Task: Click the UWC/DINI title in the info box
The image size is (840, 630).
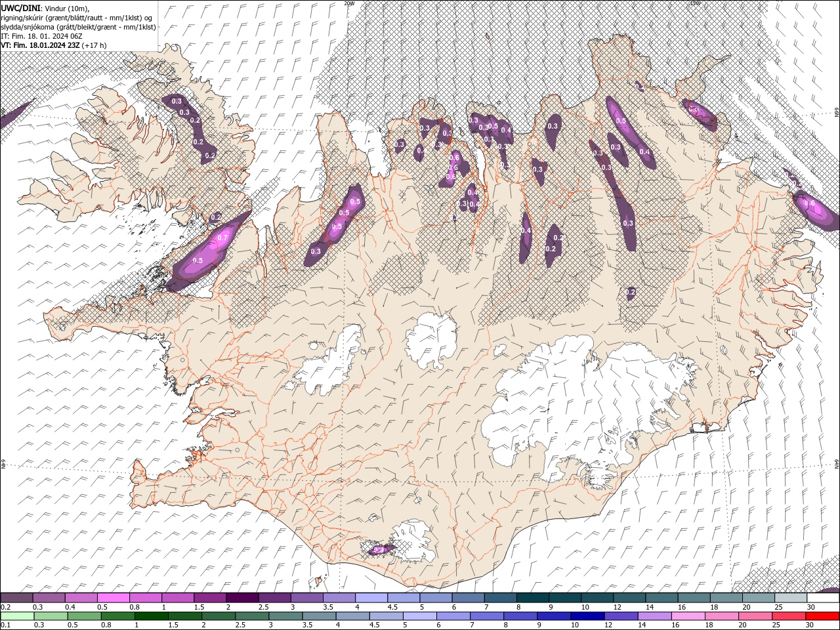Action: click(x=22, y=8)
